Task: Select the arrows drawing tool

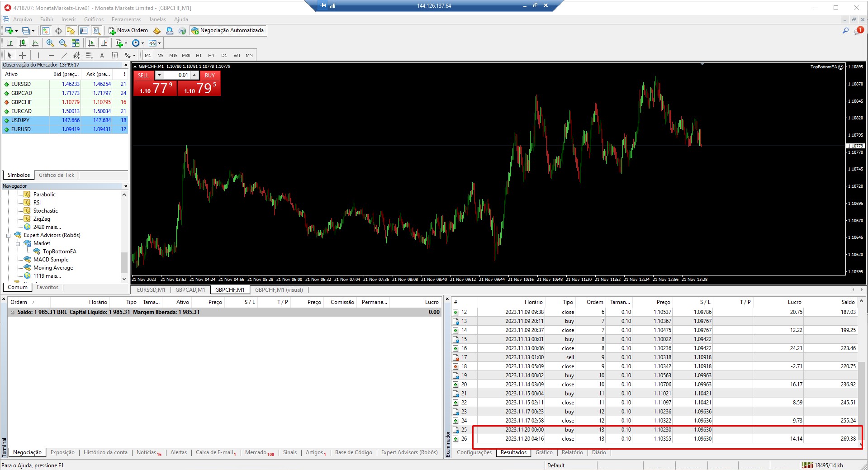Action: click(128, 55)
